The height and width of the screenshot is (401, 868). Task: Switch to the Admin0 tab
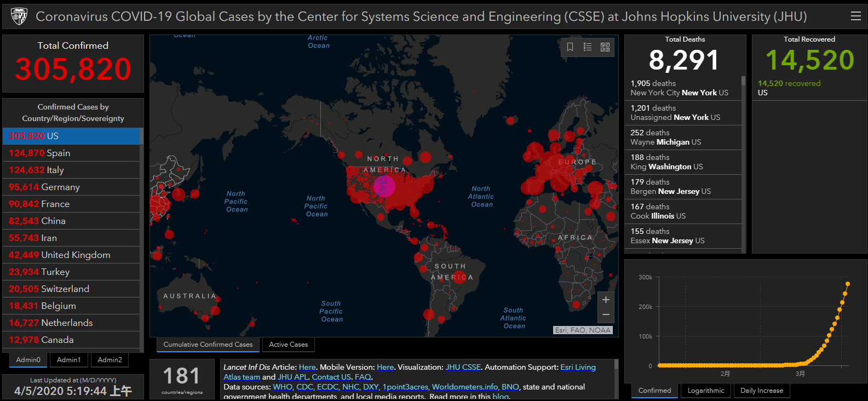pos(28,360)
